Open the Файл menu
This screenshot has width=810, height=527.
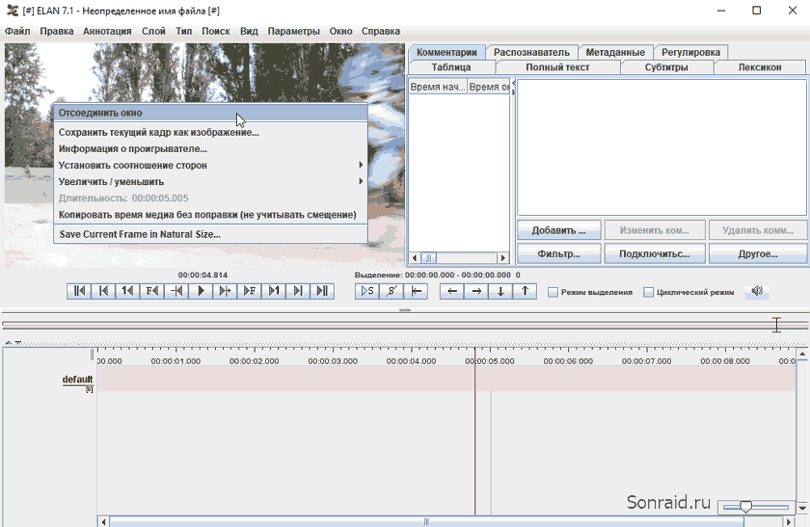point(18,32)
